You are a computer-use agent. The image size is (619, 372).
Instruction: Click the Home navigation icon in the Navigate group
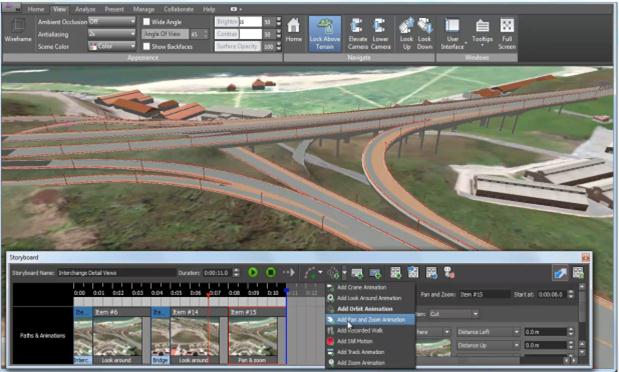(293, 30)
